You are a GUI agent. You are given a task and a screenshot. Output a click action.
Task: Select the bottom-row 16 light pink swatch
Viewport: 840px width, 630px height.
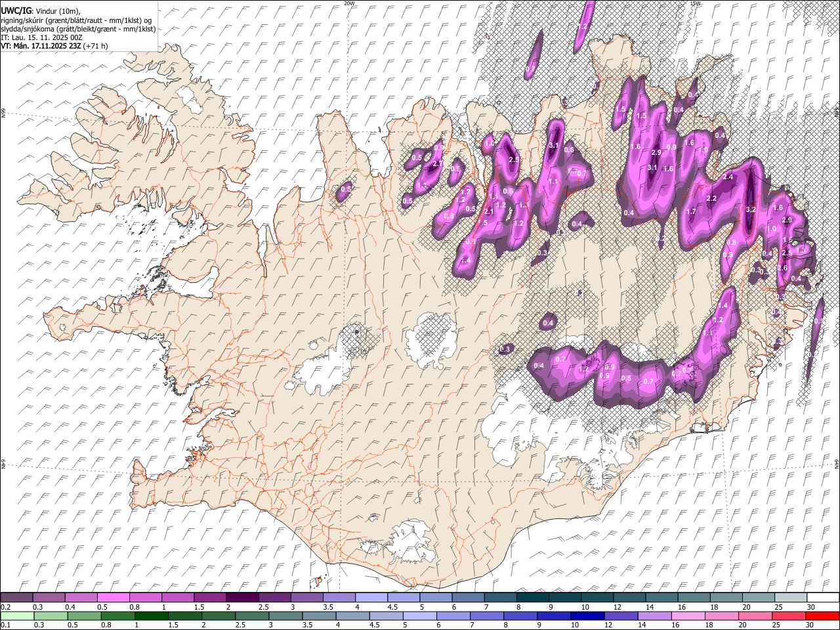point(688,616)
